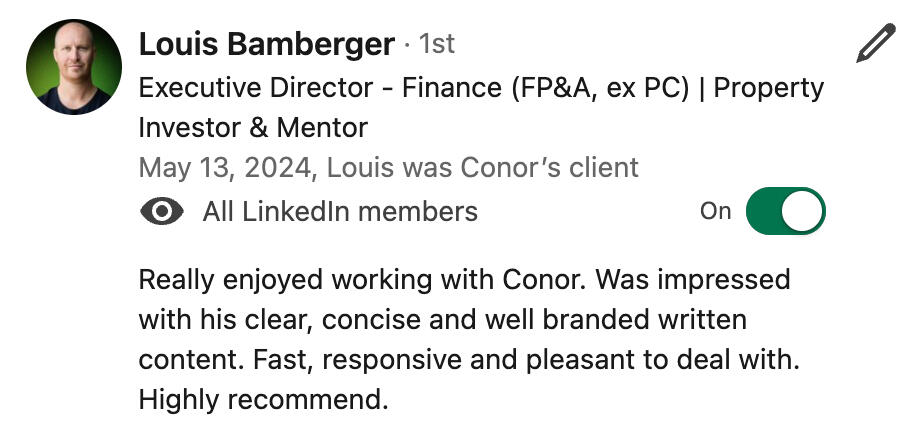920x434 pixels.
Task: Open the Louis Bamberger name link
Action: coord(266,45)
